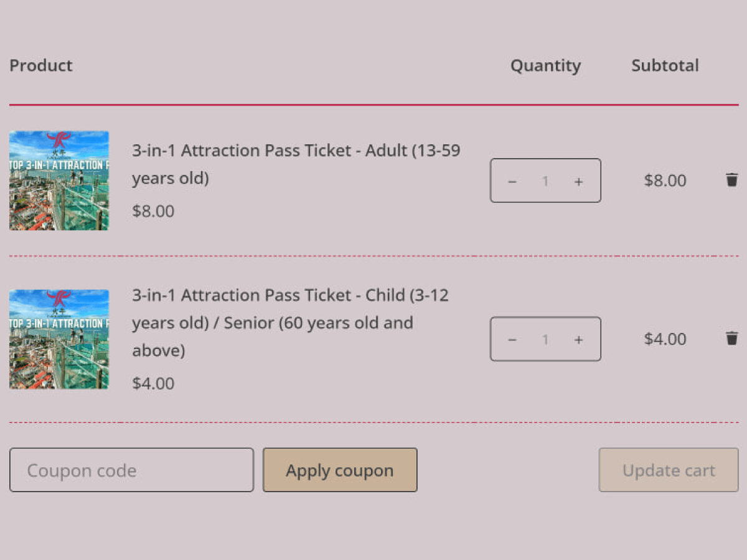Decrease Child/Senior ticket quantity with minus
The height and width of the screenshot is (560, 747).
click(x=512, y=339)
